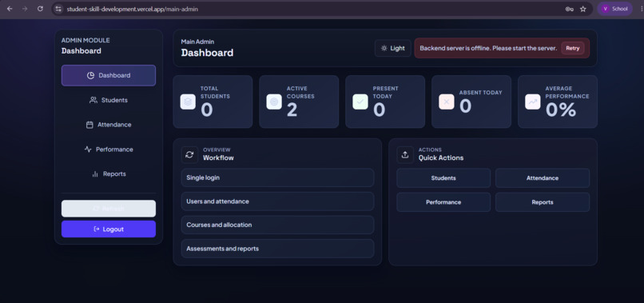Toggle Light theme mode
The height and width of the screenshot is (303, 644).
tap(392, 48)
